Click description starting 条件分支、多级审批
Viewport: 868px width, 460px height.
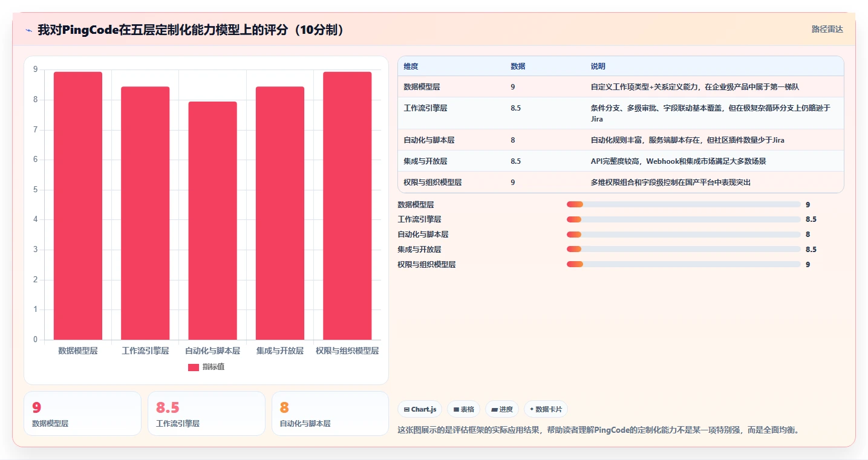click(x=711, y=114)
